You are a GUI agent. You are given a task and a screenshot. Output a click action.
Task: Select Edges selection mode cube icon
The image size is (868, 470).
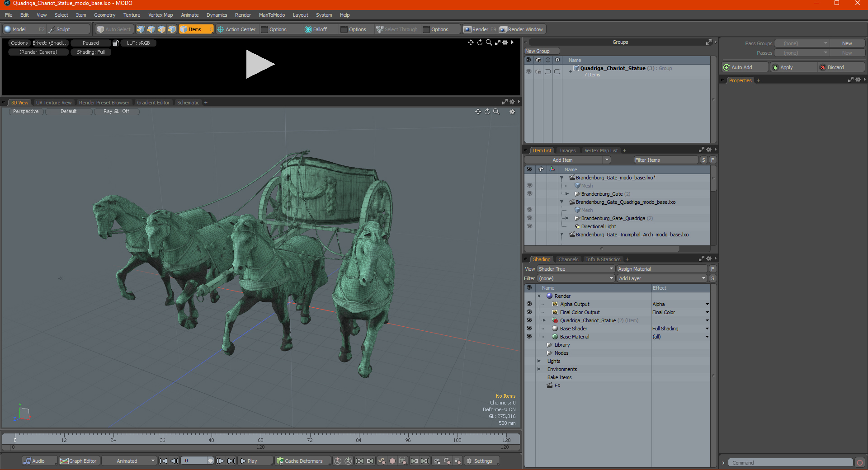point(151,29)
